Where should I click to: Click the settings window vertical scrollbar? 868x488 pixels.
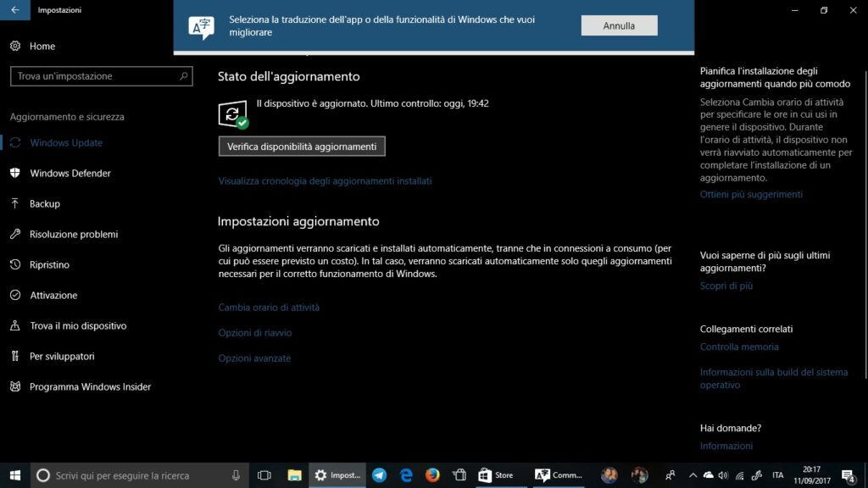[865, 224]
